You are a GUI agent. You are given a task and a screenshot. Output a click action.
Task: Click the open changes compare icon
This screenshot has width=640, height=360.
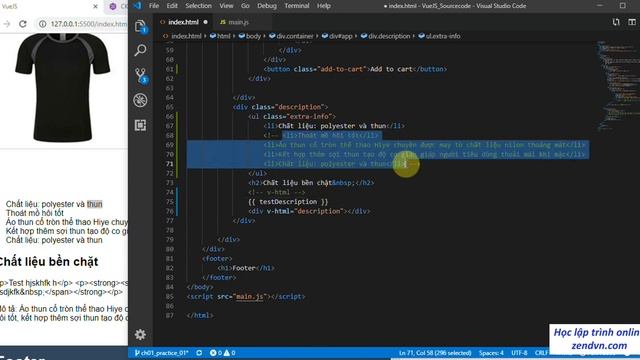coord(616,22)
